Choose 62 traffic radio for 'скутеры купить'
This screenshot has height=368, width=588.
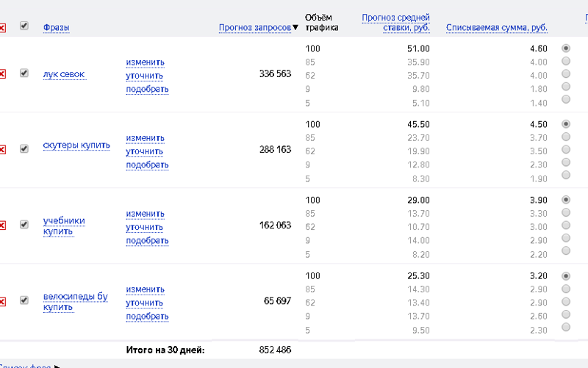(566, 150)
